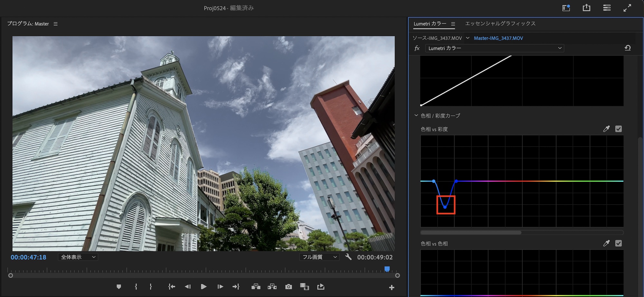Viewport: 644px width, 297px height.
Task: Click the share export icon at top
Action: click(x=586, y=8)
